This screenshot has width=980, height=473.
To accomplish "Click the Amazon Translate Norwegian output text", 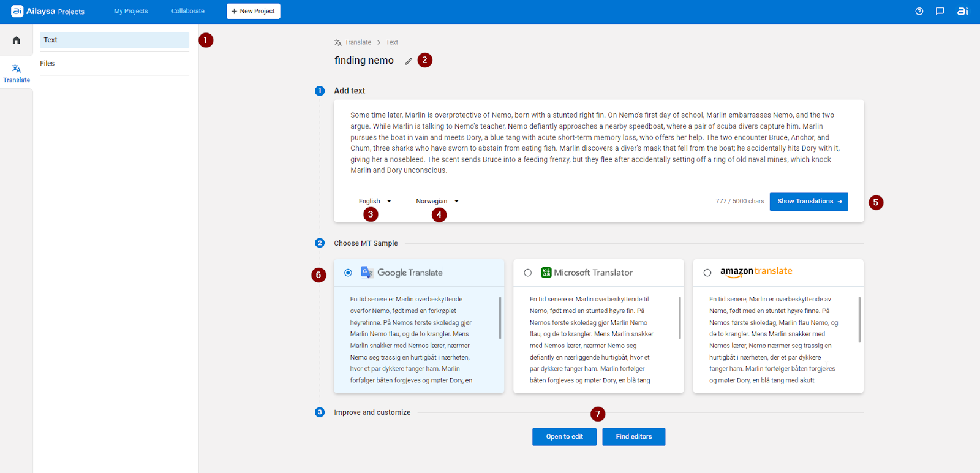I will point(773,340).
